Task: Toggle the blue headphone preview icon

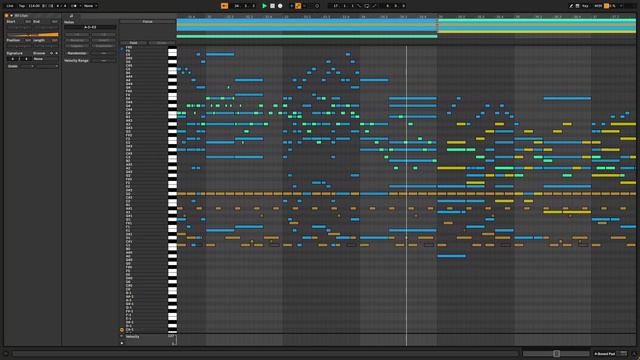Action: [x=122, y=49]
